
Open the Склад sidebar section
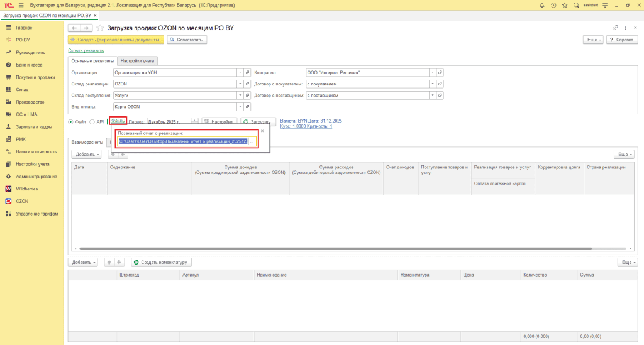click(x=22, y=89)
